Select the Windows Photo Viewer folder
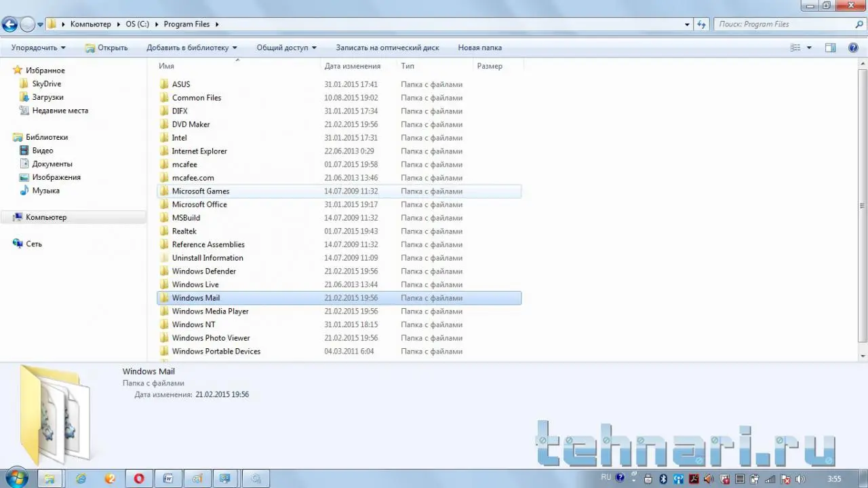This screenshot has height=488, width=868. pos(211,338)
